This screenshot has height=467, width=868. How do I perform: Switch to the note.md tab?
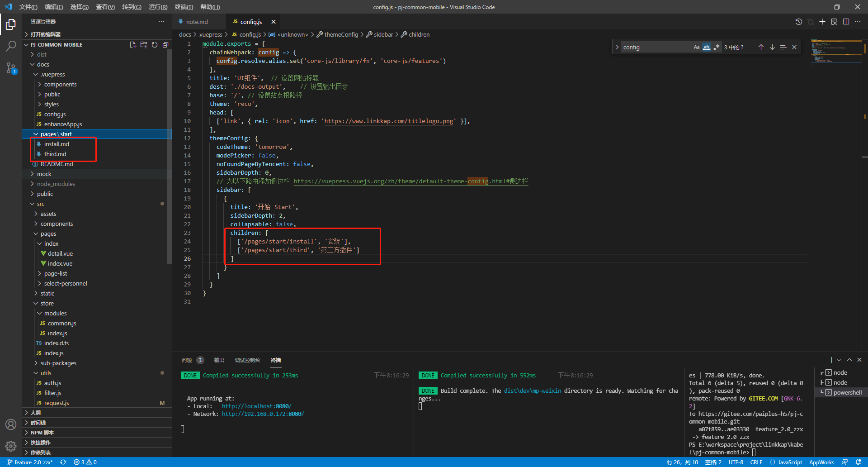[x=197, y=22]
